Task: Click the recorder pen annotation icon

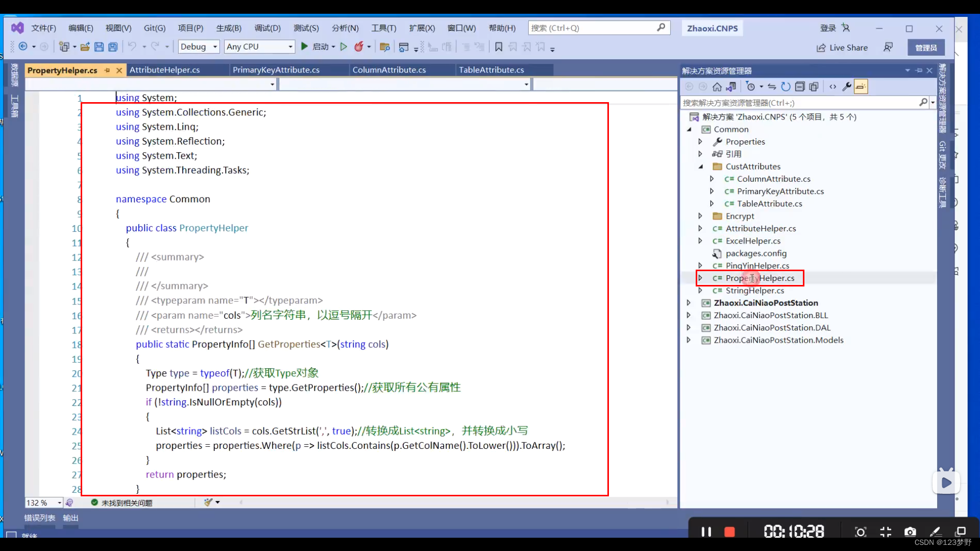Action: point(935,532)
